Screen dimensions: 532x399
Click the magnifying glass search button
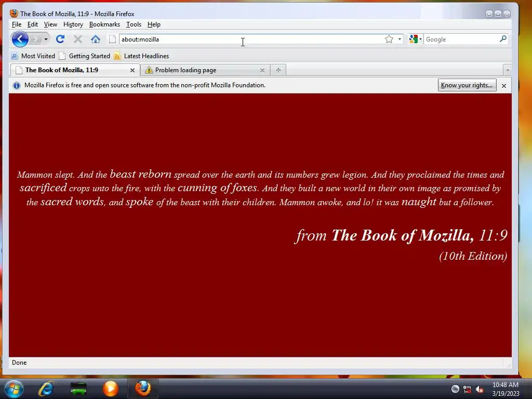click(503, 39)
